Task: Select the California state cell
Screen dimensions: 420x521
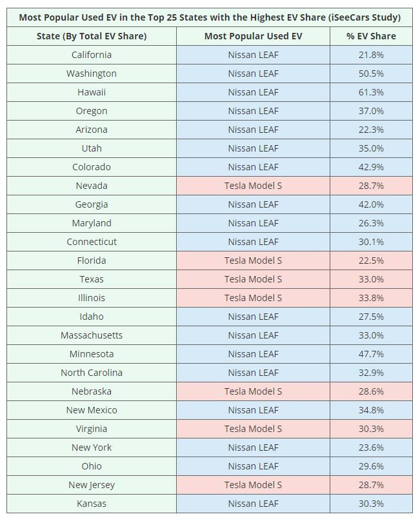Action: [92, 55]
